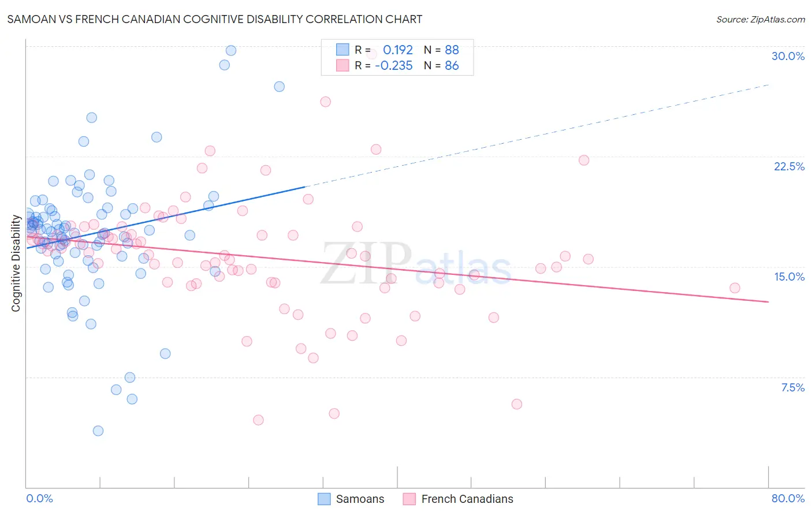
Task: Click the pink French Canadians legend swatch
Action: [409, 499]
